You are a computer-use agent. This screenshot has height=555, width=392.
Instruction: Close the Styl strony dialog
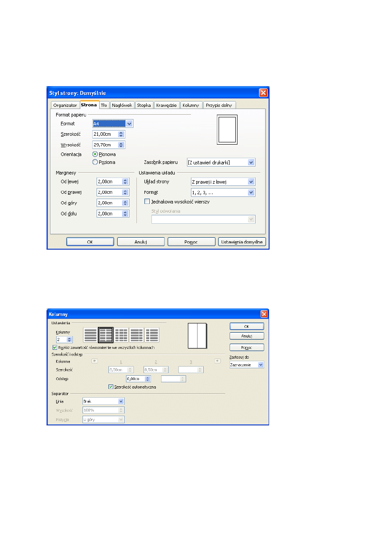tap(263, 93)
